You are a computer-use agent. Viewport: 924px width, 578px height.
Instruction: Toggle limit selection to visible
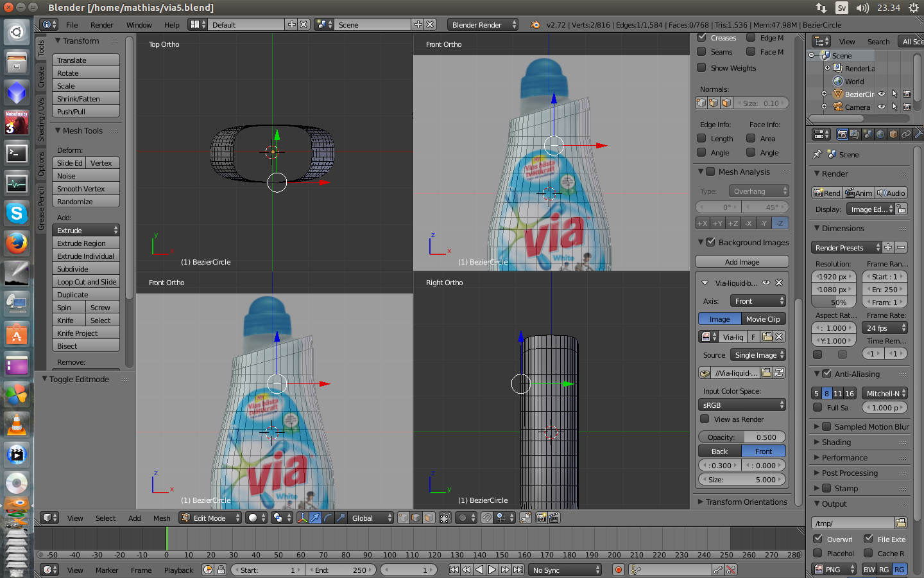(445, 518)
